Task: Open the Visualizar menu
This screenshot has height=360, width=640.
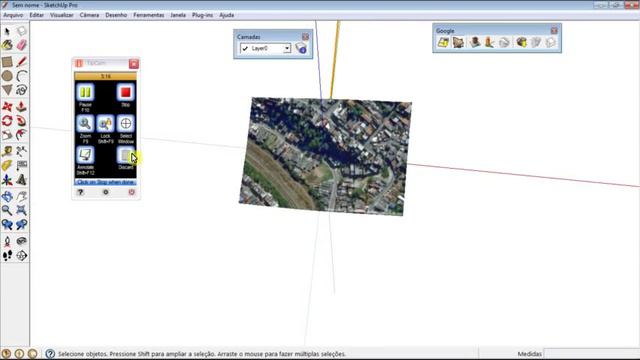Action: (x=62, y=15)
